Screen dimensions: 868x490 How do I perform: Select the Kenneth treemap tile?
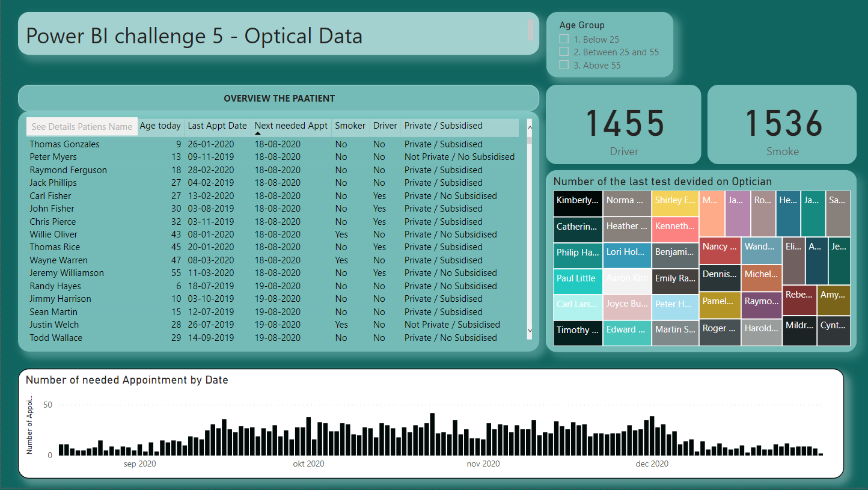point(676,230)
